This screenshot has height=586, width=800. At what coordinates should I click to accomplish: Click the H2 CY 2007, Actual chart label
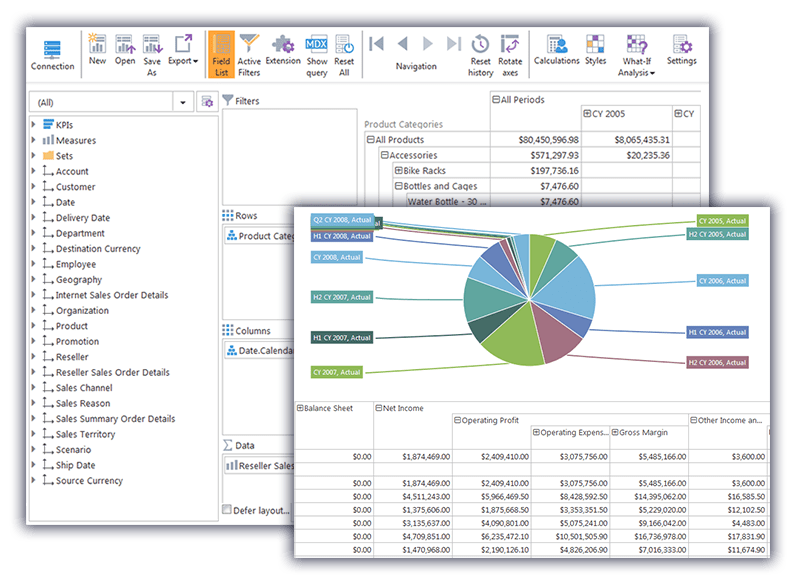pos(342,297)
